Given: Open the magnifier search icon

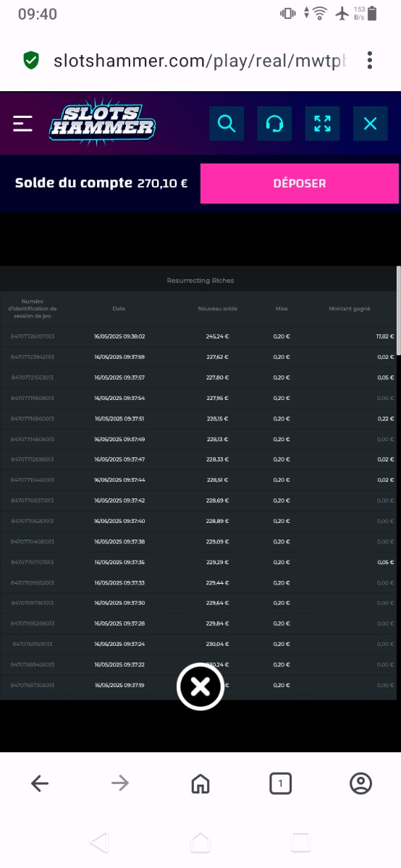Looking at the screenshot, I should point(227,124).
